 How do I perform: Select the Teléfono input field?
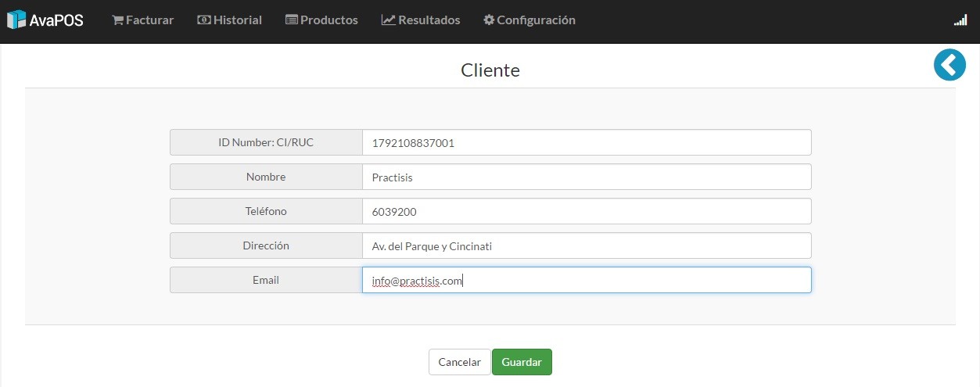587,211
